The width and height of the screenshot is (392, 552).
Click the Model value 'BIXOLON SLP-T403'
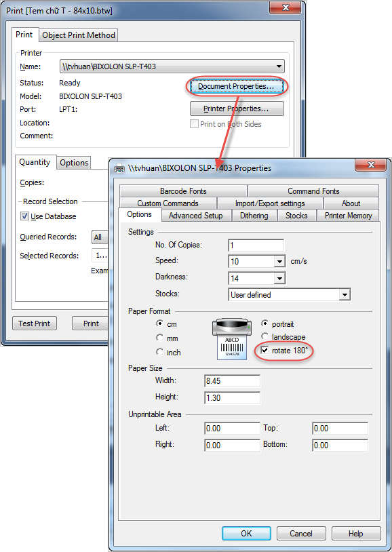point(90,96)
